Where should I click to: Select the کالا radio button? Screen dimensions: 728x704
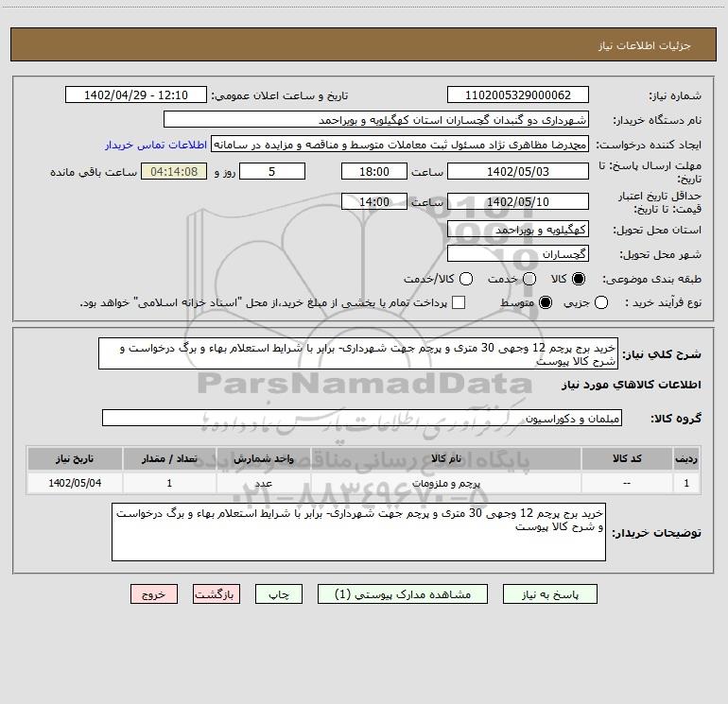coord(579,279)
